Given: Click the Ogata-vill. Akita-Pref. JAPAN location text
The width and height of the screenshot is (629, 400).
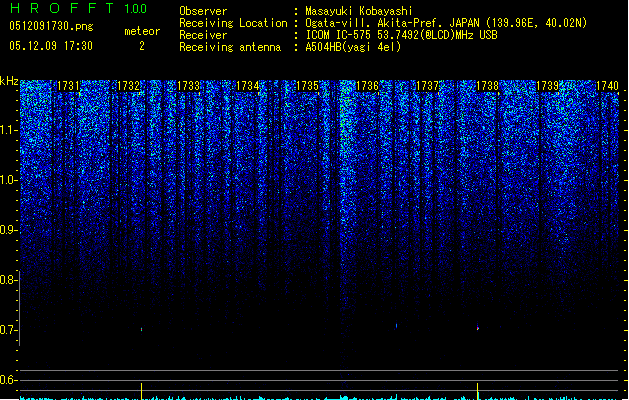Looking at the screenshot, I should point(446,23).
